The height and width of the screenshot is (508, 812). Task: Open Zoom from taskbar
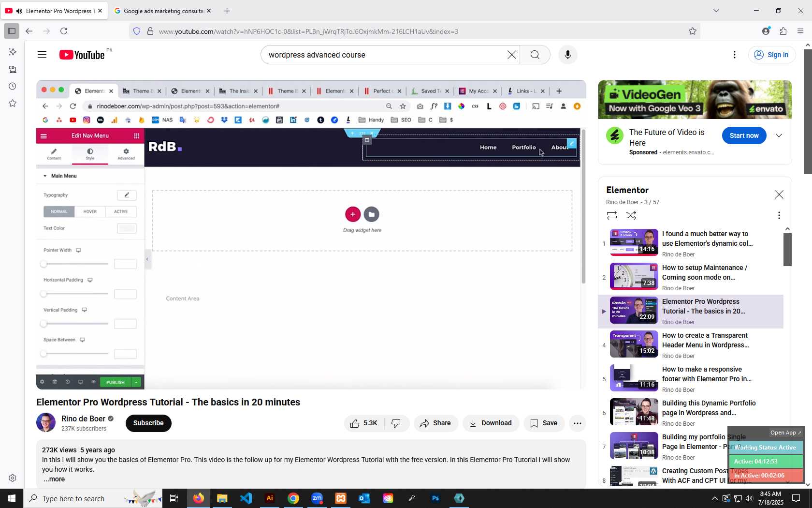point(317,498)
